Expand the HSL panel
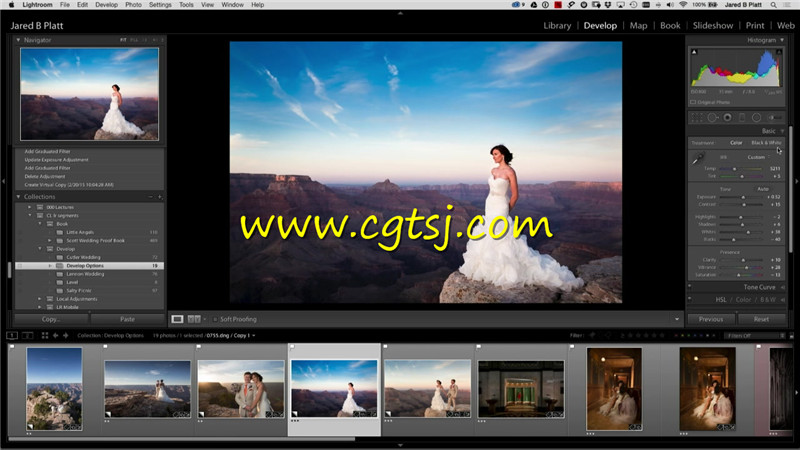The image size is (800, 450). click(783, 300)
